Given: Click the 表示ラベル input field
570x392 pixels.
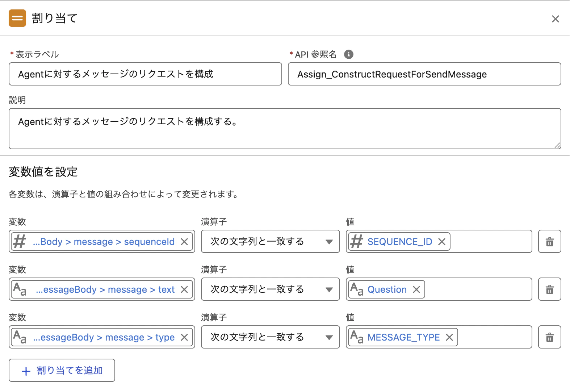Looking at the screenshot, I should (145, 74).
